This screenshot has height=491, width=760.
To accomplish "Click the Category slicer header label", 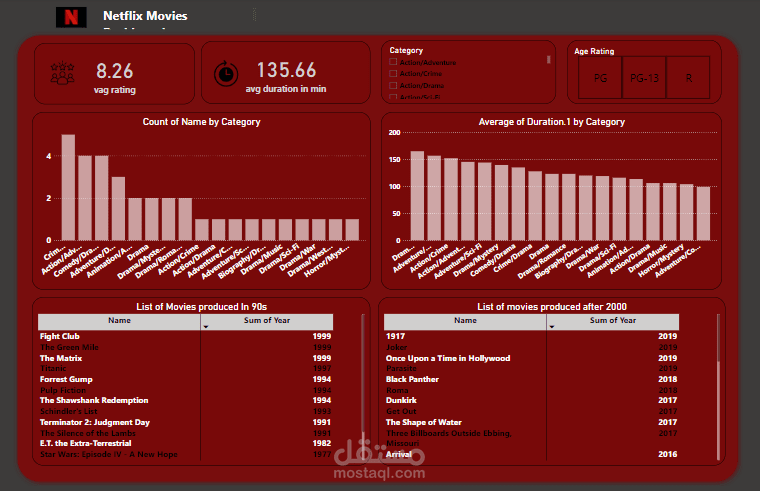I will 406,50.
